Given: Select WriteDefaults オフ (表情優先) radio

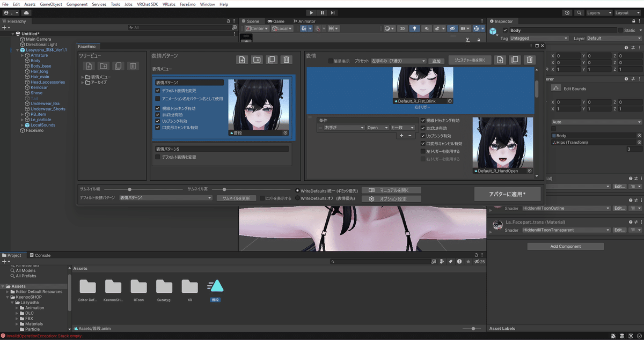Looking at the screenshot, I should click(298, 198).
